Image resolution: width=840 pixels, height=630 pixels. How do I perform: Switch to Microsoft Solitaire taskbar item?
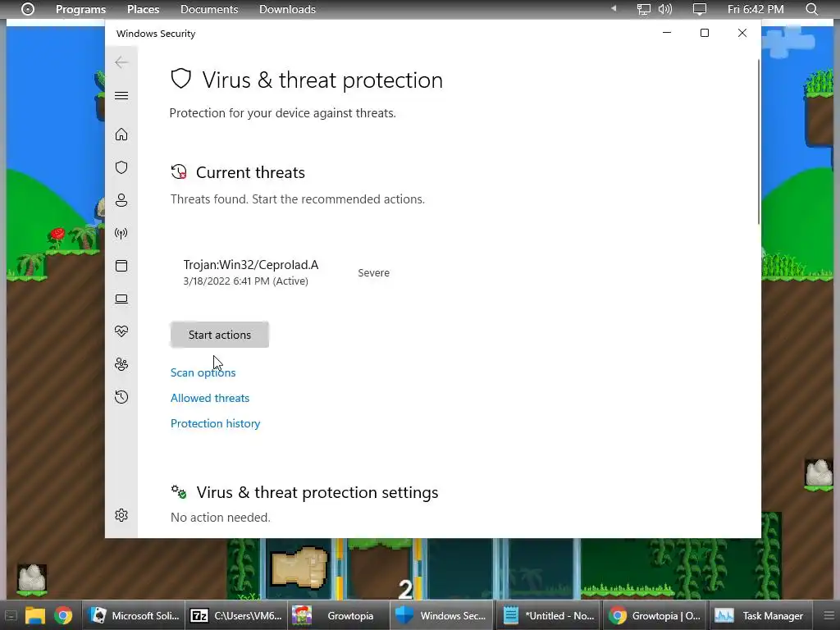click(134, 615)
